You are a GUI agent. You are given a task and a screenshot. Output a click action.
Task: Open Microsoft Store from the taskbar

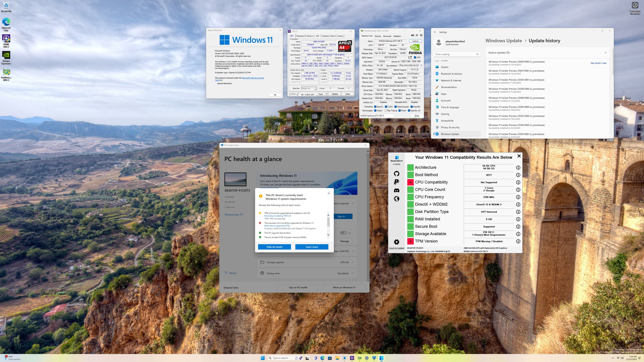[x=330, y=358]
